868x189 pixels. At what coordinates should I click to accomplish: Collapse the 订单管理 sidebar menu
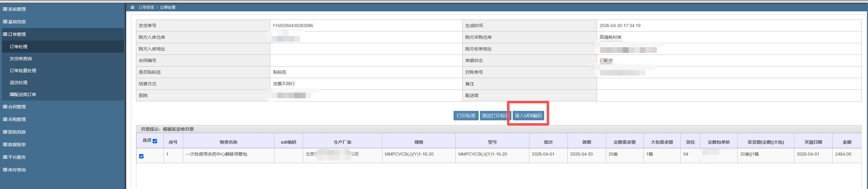pyautogui.click(x=17, y=34)
